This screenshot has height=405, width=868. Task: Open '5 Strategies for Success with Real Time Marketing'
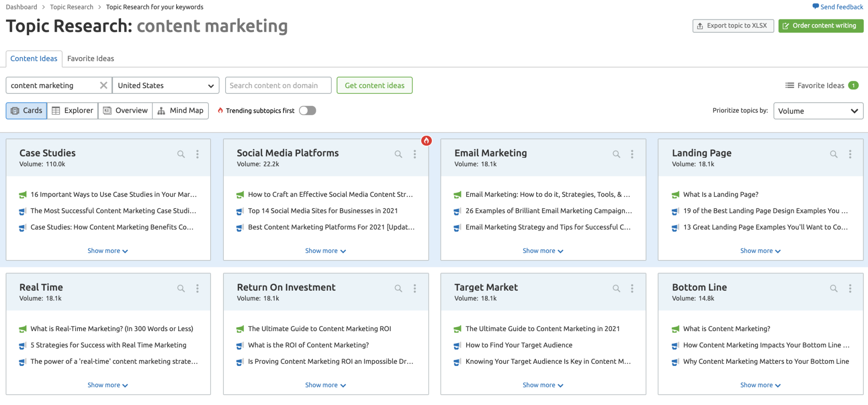pyautogui.click(x=108, y=345)
